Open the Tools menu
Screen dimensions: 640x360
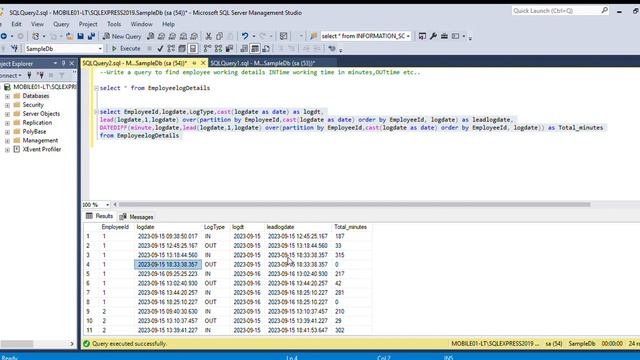click(114, 24)
